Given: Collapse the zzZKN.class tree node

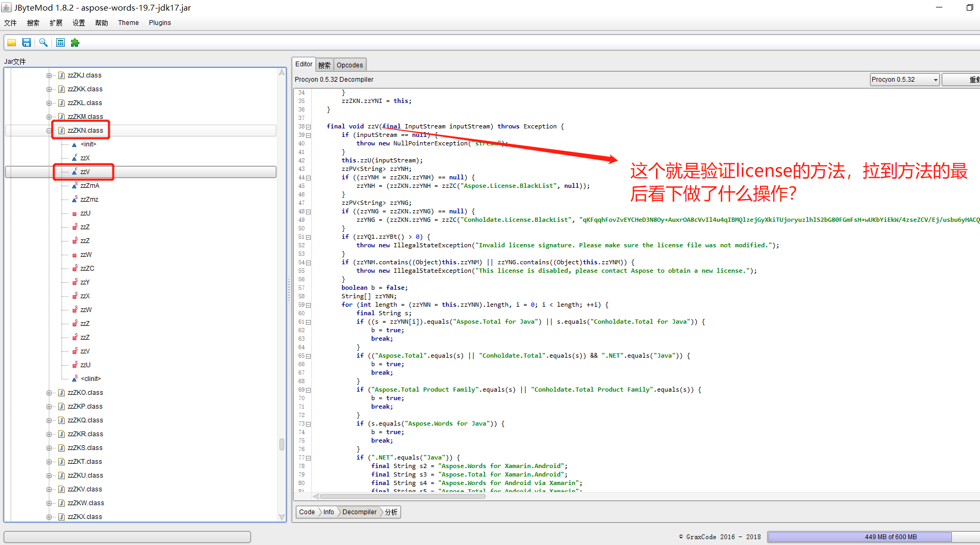Looking at the screenshot, I should coord(49,131).
